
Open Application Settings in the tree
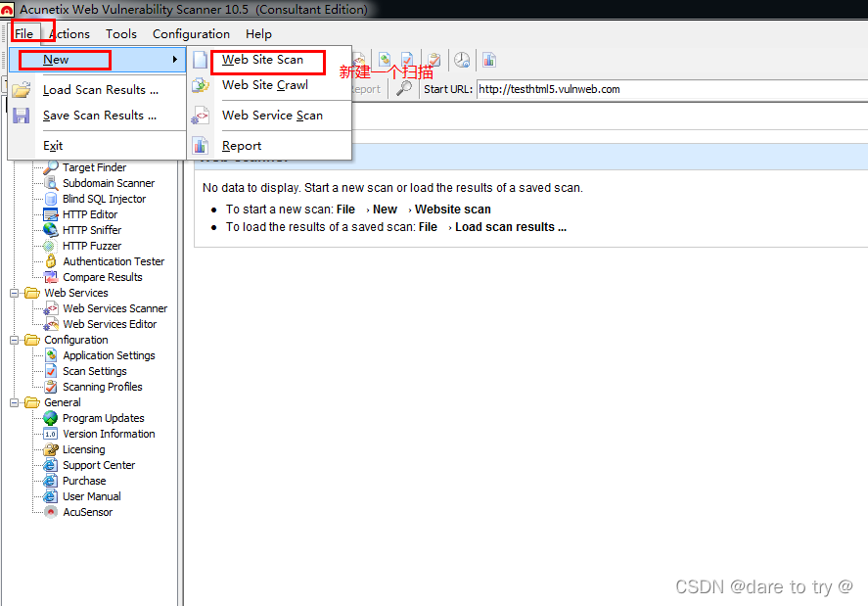[109, 355]
